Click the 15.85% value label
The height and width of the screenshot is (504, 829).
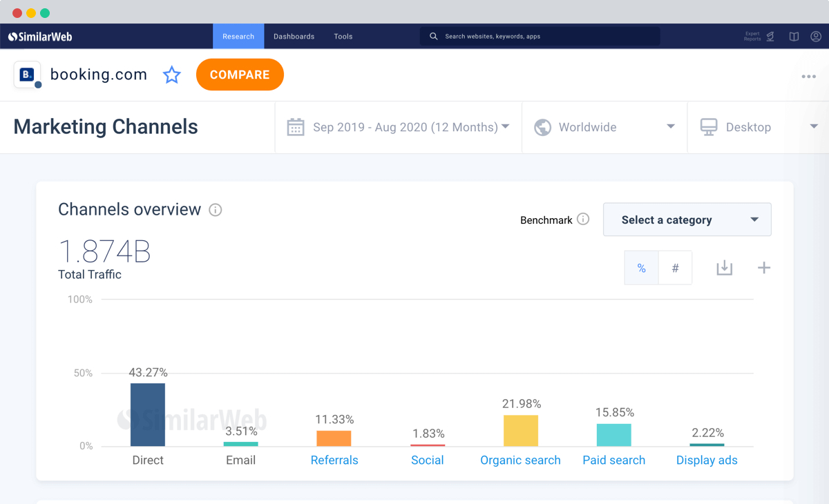[x=614, y=413]
